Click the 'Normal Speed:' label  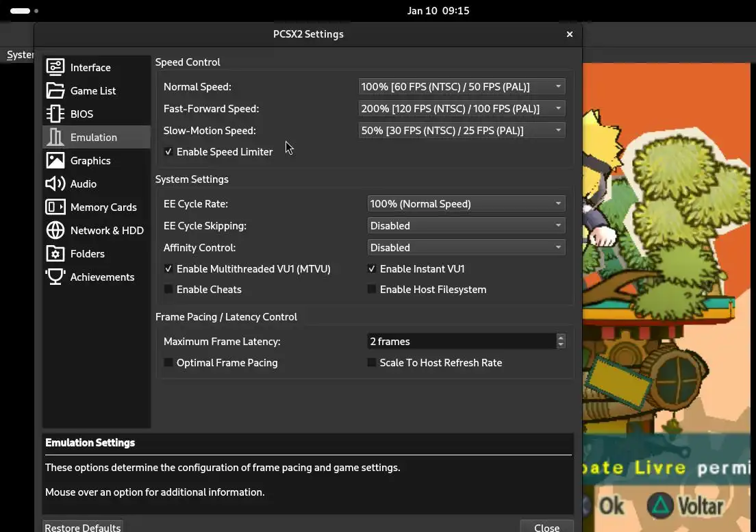(197, 87)
